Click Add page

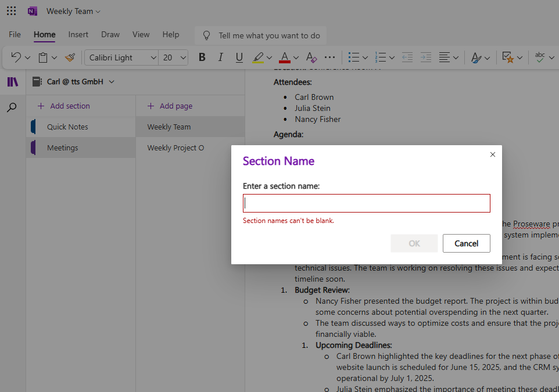point(170,106)
